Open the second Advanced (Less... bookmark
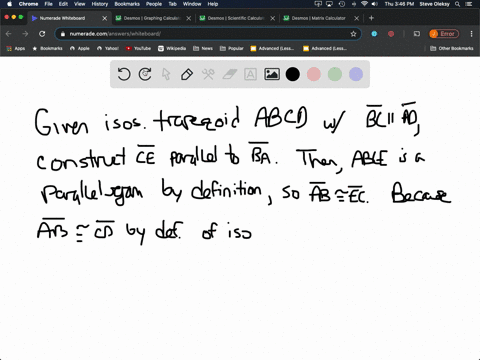 (x=325, y=48)
